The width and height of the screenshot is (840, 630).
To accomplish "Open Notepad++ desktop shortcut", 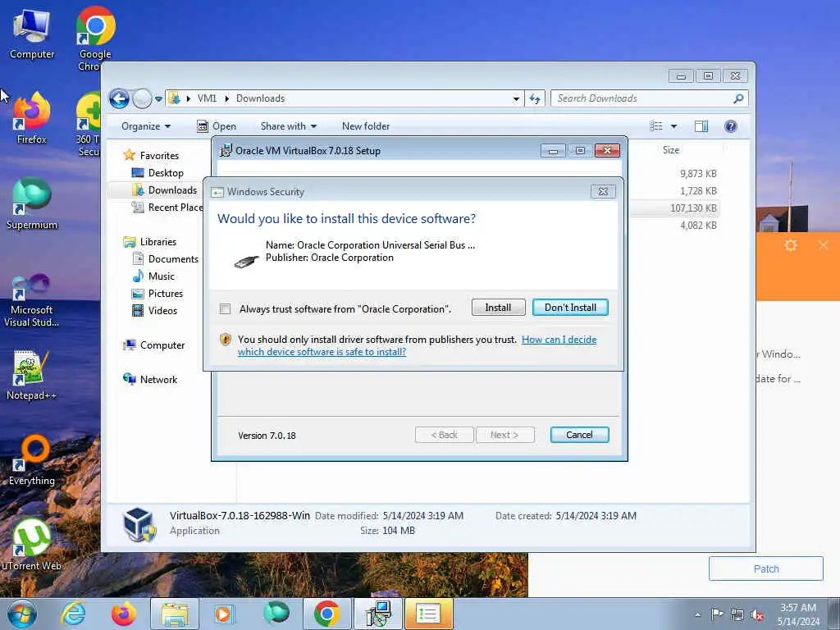I will [32, 375].
